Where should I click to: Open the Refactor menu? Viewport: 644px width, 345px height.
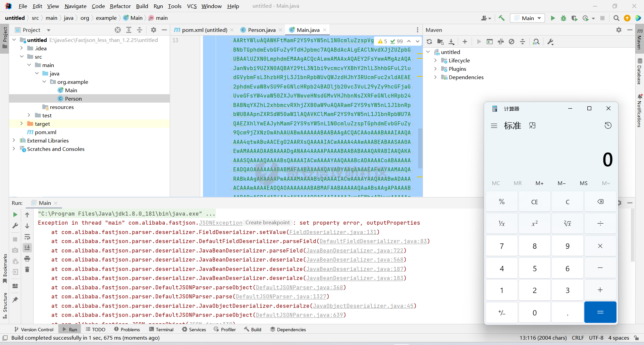pos(120,6)
